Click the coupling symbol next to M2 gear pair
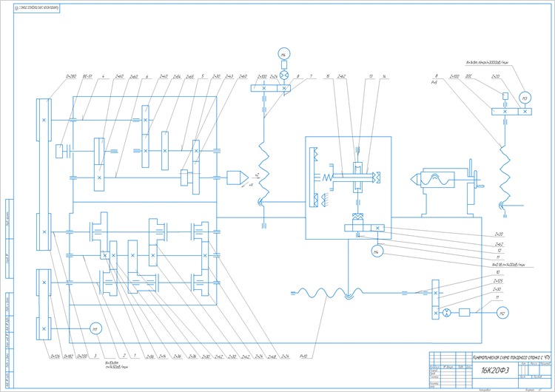 [x=448, y=313]
